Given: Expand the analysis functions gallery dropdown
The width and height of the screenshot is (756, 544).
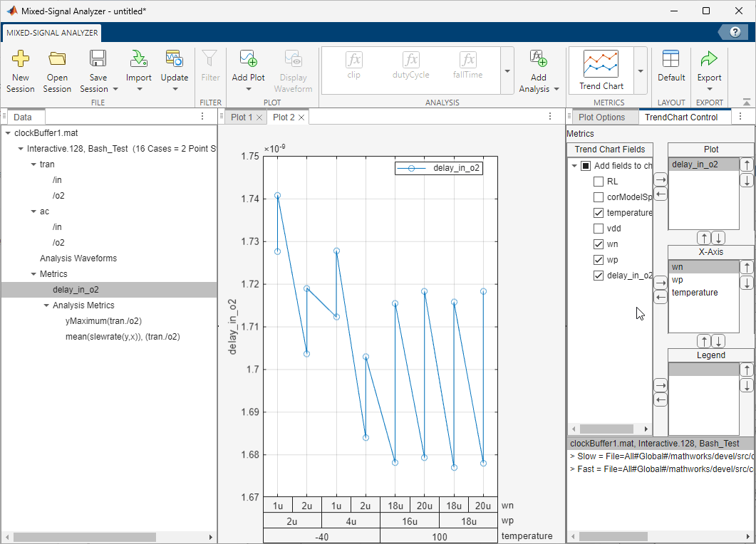Looking at the screenshot, I should [507, 71].
